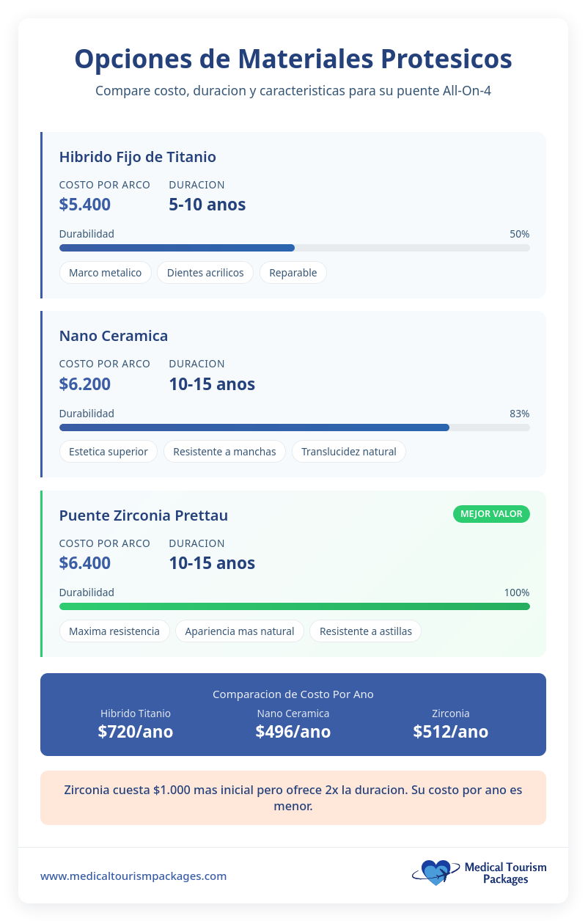588x921 pixels.
Task: Click the Reparable tag
Action: pos(293,273)
